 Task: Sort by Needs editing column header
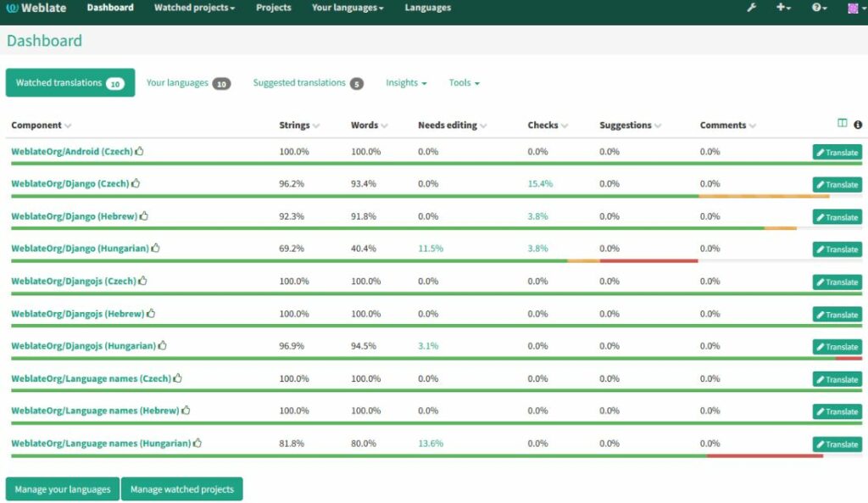(453, 126)
